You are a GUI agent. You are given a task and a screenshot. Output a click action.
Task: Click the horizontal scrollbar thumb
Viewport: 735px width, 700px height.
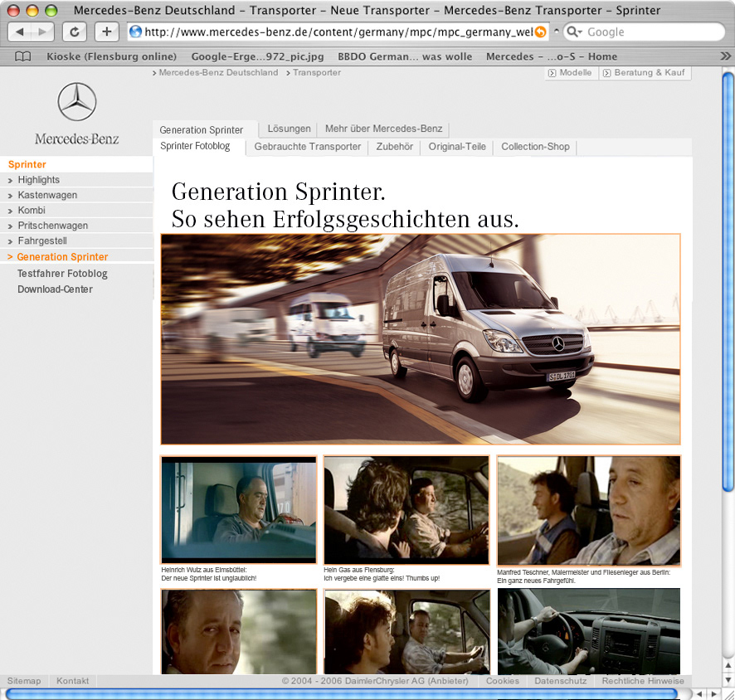coord(341,694)
